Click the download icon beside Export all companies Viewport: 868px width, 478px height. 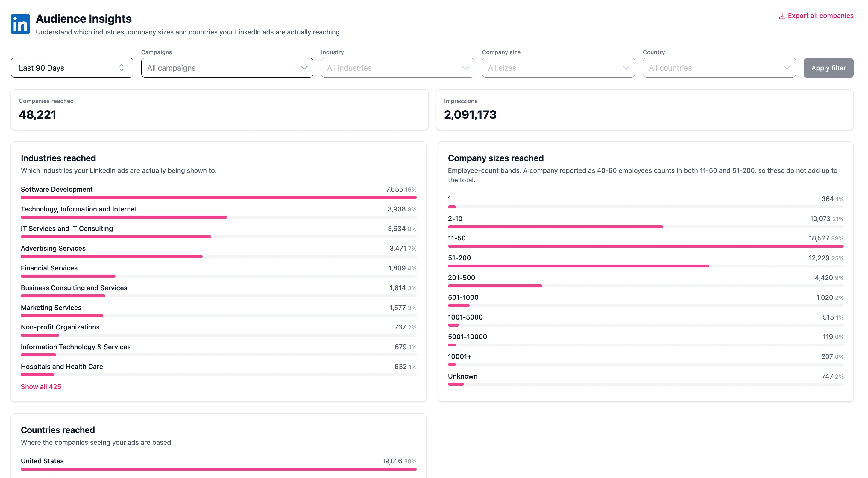782,16
